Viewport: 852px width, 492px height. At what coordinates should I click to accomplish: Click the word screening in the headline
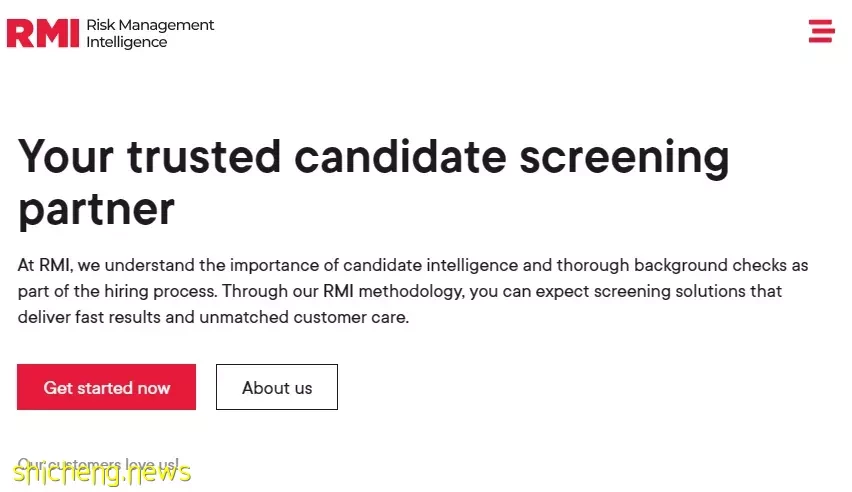pos(624,158)
